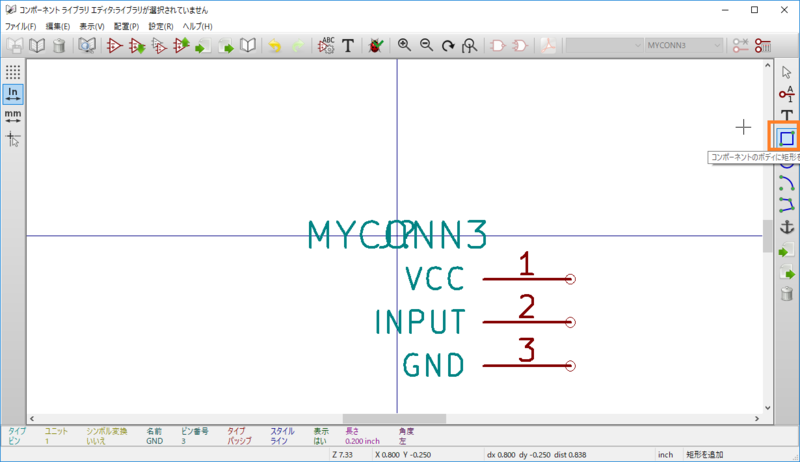Open the PDF documentation icon
This screenshot has height=462, width=800.
[548, 46]
